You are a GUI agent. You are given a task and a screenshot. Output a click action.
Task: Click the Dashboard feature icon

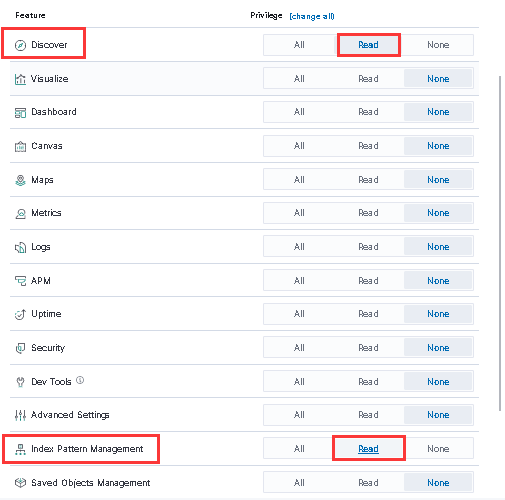[20, 113]
